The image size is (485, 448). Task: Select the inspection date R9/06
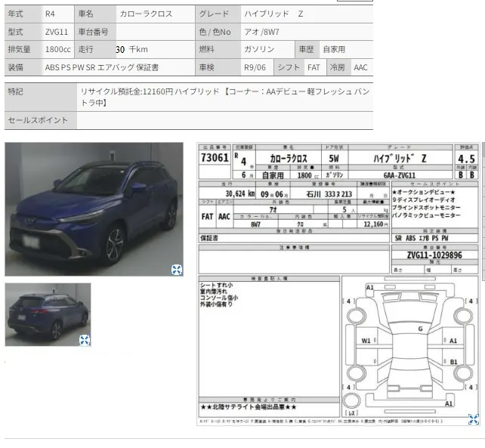(255, 67)
